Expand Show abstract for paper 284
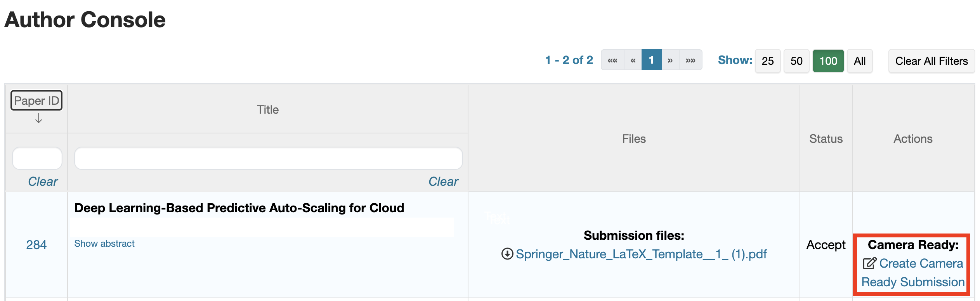Screen dimensions: 980x301 [104, 244]
